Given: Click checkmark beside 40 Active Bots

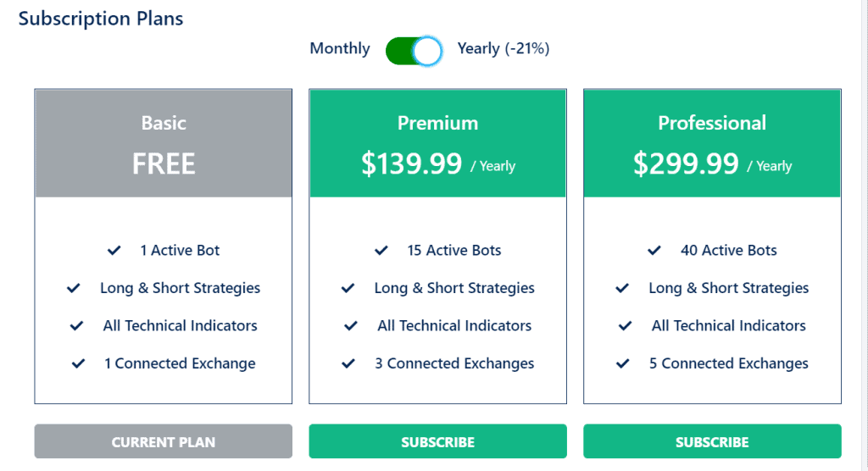Looking at the screenshot, I should (654, 250).
